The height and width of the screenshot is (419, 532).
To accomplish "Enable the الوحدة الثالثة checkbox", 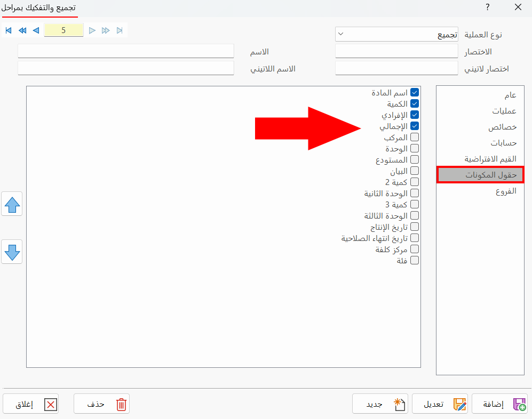I will click(x=414, y=215).
